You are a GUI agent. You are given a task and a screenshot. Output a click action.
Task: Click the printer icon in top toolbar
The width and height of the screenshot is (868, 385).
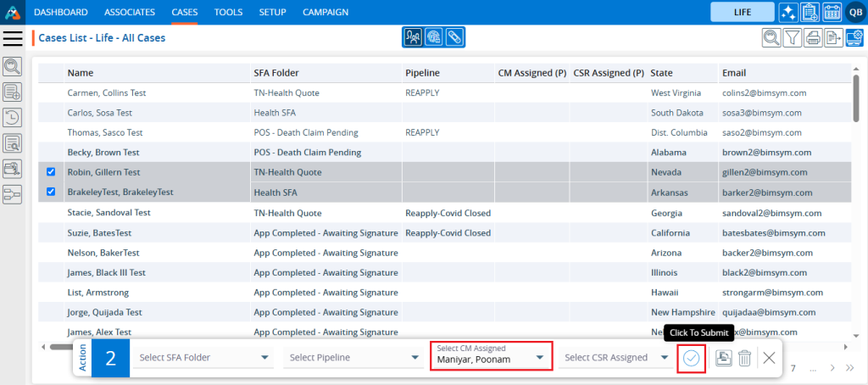tap(813, 37)
